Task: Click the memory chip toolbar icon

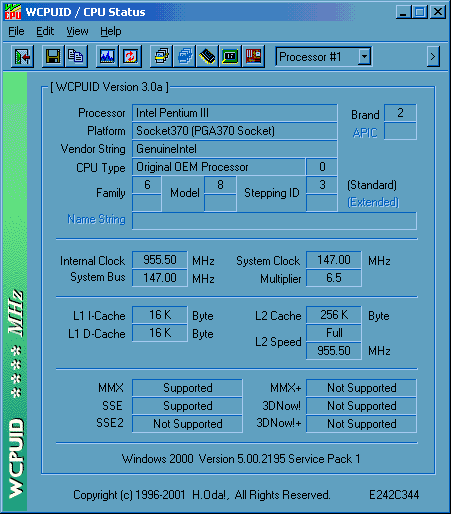Action: (x=207, y=56)
